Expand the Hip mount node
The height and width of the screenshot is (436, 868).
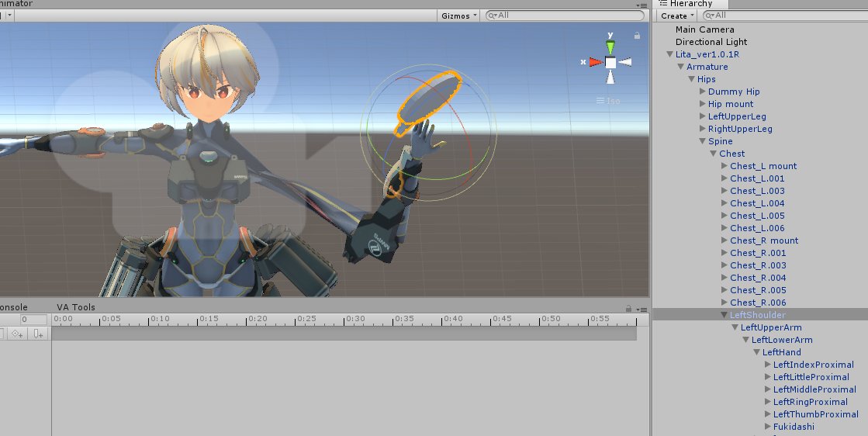click(703, 104)
